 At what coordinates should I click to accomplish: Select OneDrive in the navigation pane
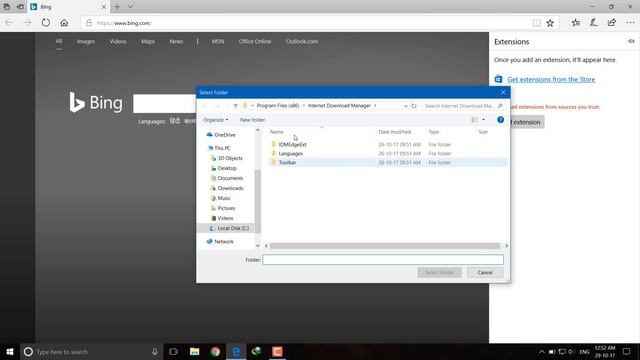tap(224, 135)
